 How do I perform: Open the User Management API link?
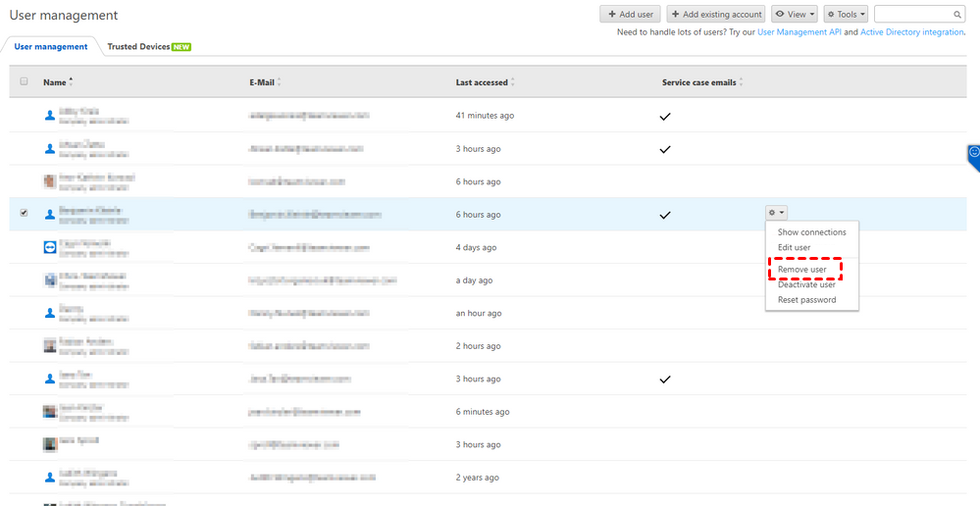pos(799,32)
